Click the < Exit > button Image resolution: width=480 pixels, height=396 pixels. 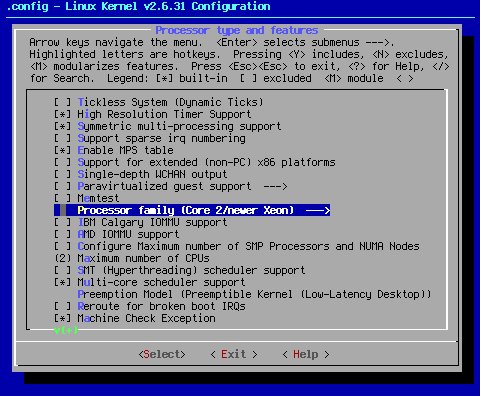(x=234, y=354)
